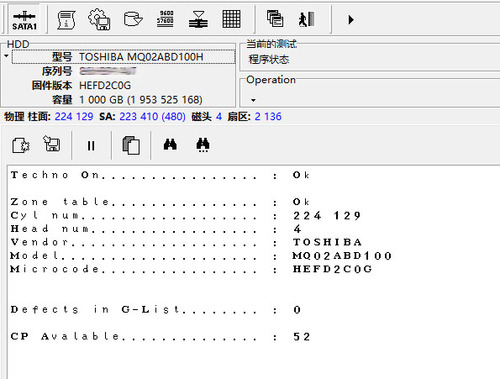Image resolution: width=500 pixels, height=379 pixels.
Task: Click the save log floppy icon
Action: [52, 144]
